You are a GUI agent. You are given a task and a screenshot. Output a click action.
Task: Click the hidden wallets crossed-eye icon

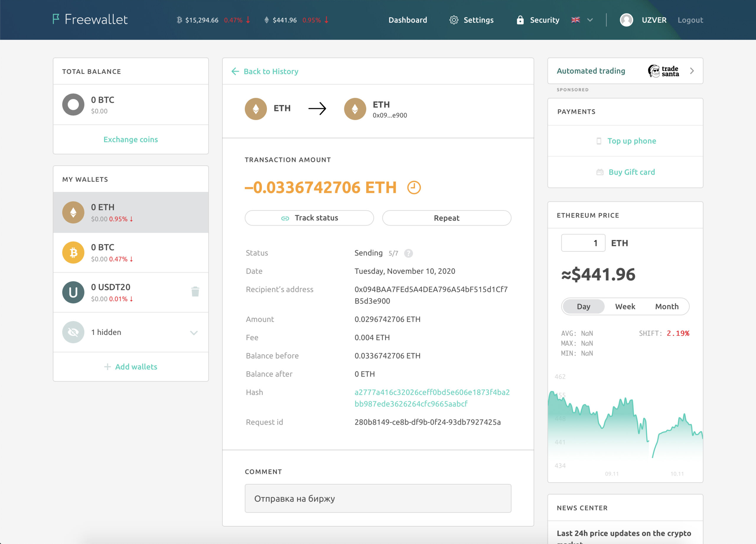(73, 332)
